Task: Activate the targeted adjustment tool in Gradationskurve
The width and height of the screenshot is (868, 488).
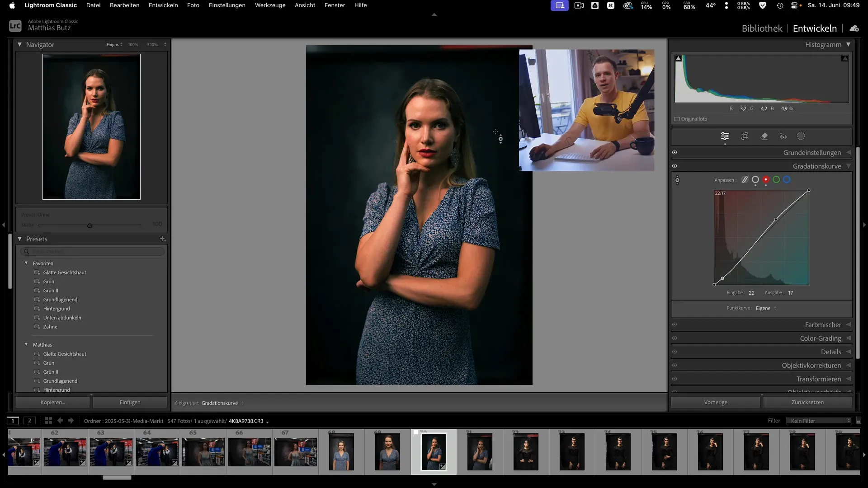Action: pos(677,180)
